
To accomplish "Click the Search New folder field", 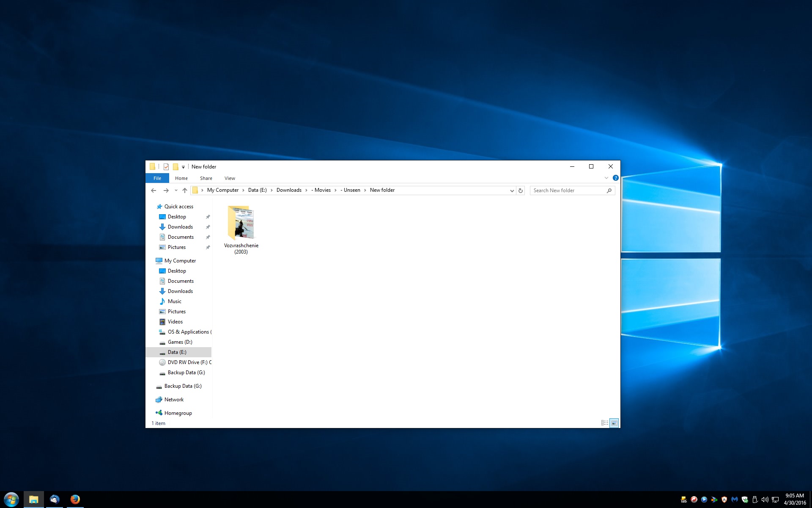I will 568,190.
